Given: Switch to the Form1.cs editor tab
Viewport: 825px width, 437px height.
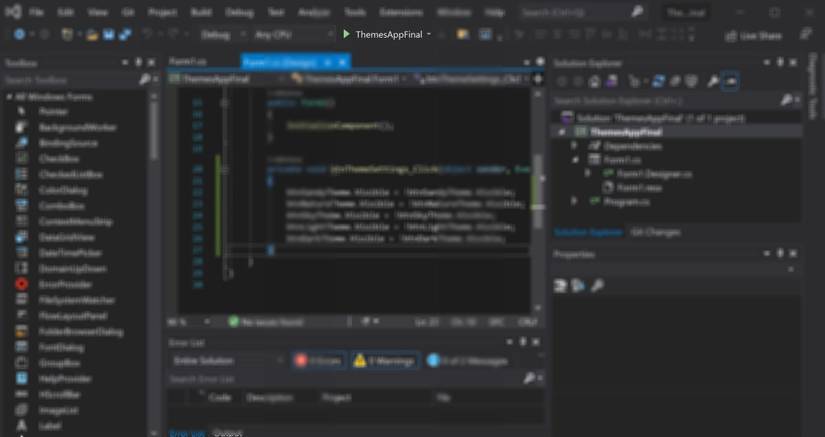Looking at the screenshot, I should pyautogui.click(x=188, y=62).
